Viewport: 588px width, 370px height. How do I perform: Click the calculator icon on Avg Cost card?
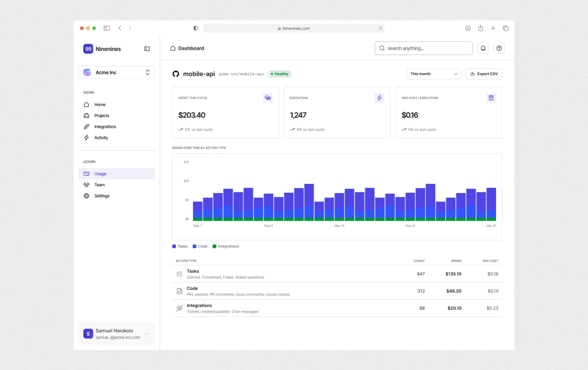[x=491, y=98]
